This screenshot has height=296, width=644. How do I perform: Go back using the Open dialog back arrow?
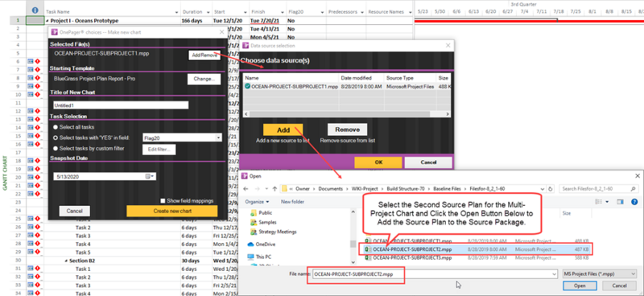(x=246, y=188)
